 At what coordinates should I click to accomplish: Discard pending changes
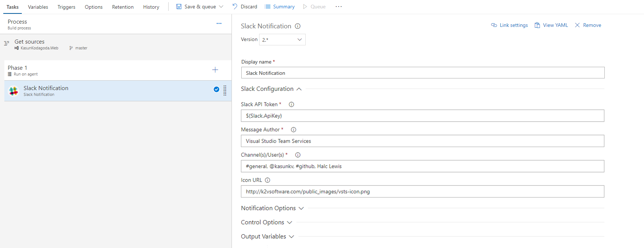pyautogui.click(x=249, y=7)
